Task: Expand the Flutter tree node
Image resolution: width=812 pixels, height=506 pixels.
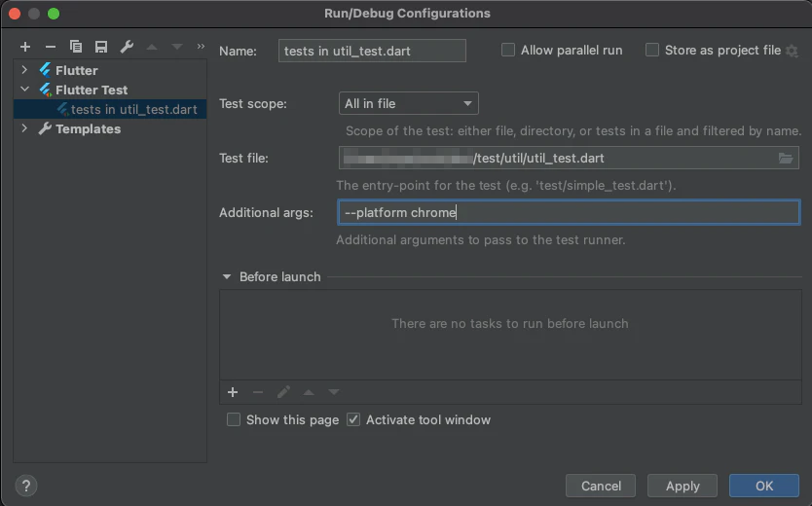Action: (x=24, y=69)
